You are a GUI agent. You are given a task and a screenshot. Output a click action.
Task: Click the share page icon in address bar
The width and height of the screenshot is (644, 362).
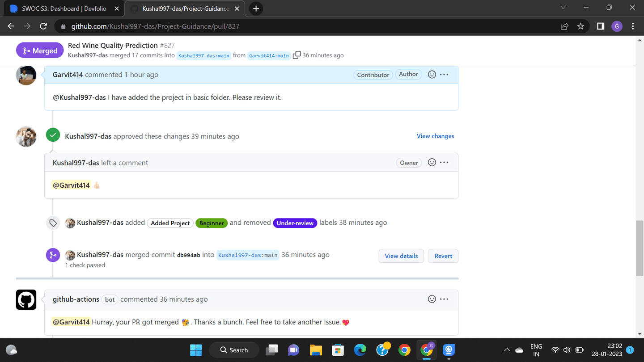[x=564, y=26]
